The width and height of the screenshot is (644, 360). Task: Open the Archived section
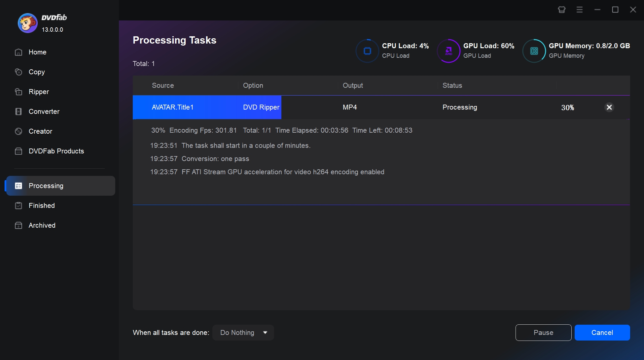pyautogui.click(x=42, y=225)
